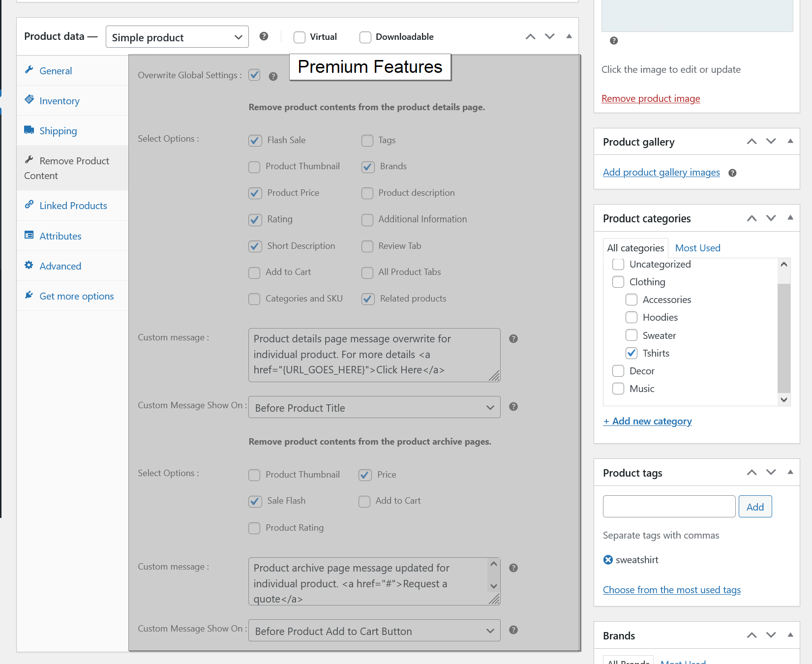Viewport: 812px width, 664px height.
Task: Click help icon for Before Product Title dropdown
Action: coord(513,407)
